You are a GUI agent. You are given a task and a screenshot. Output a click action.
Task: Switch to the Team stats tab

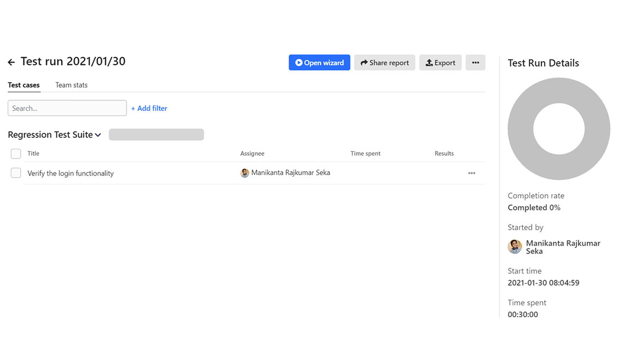[x=71, y=85]
